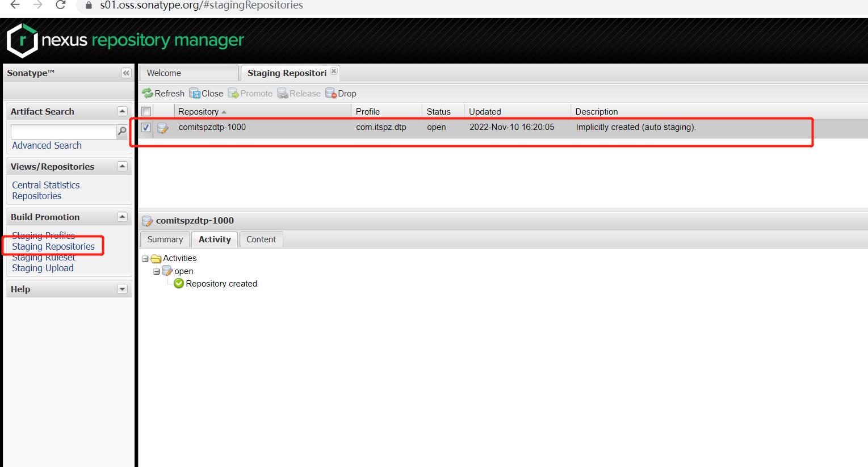Open the Summary tab
Screen dimensions: 868x467
pos(165,239)
